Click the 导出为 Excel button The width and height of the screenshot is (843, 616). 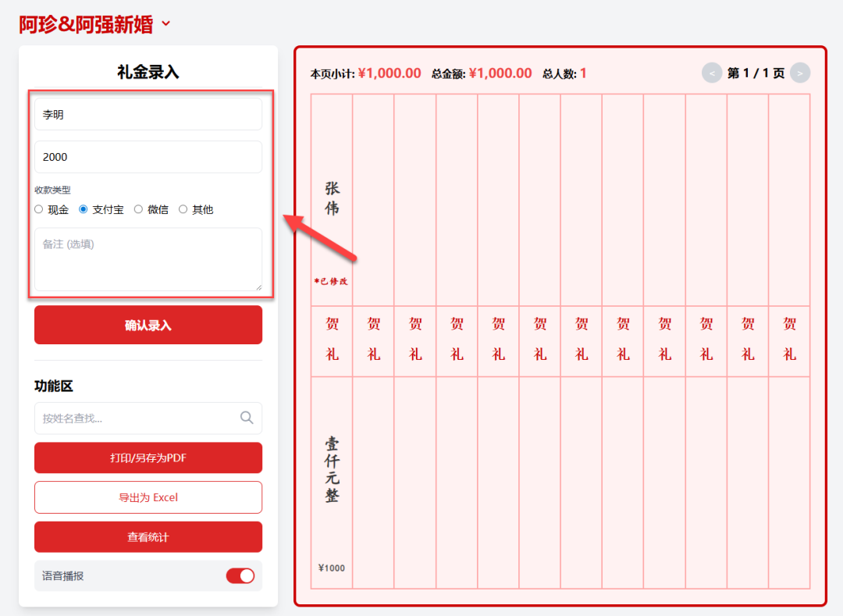click(x=148, y=497)
